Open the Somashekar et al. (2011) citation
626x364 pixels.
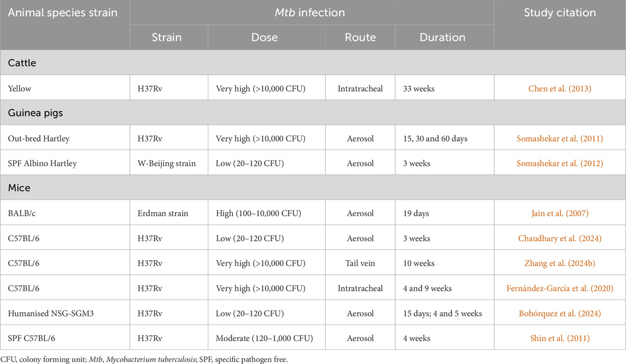click(x=559, y=139)
